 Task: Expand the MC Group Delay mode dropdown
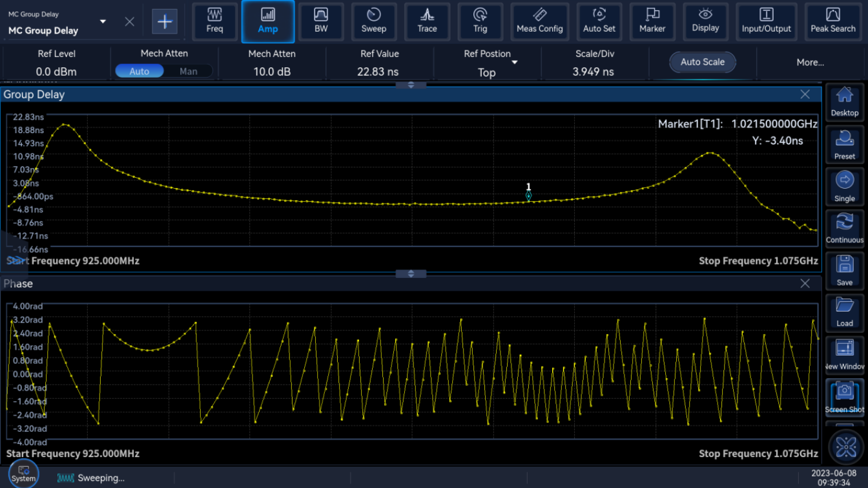[x=103, y=22]
